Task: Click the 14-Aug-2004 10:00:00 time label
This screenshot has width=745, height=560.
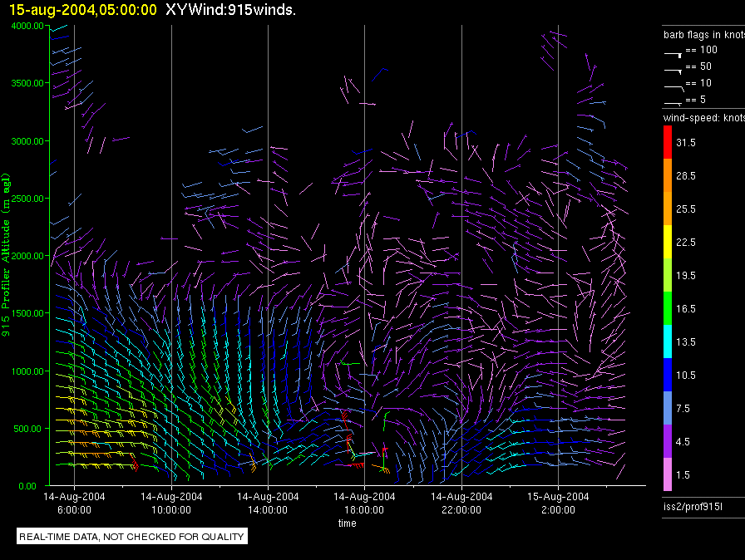Action: point(171,503)
